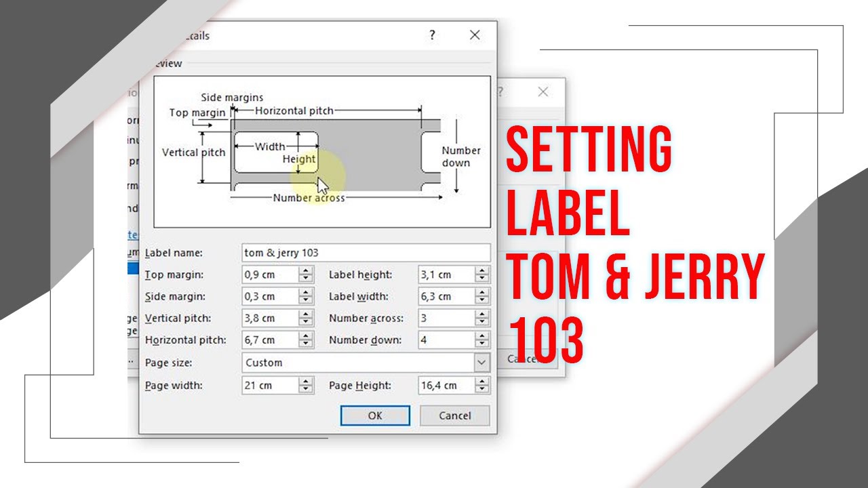Decrease Label width with down arrow

482,301
